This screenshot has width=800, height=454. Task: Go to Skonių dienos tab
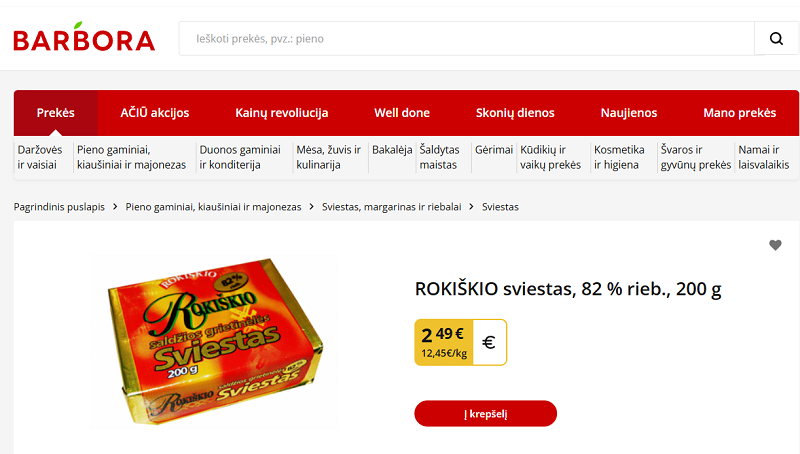515,113
